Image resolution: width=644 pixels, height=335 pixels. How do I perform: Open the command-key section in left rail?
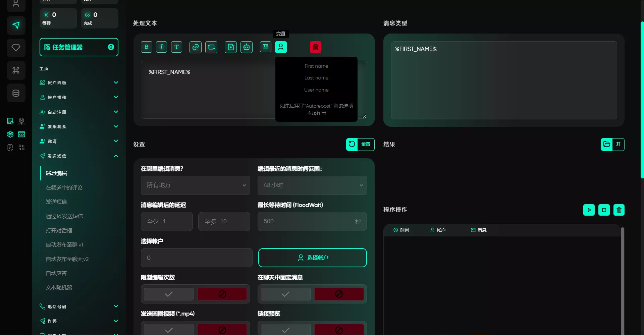(x=16, y=70)
